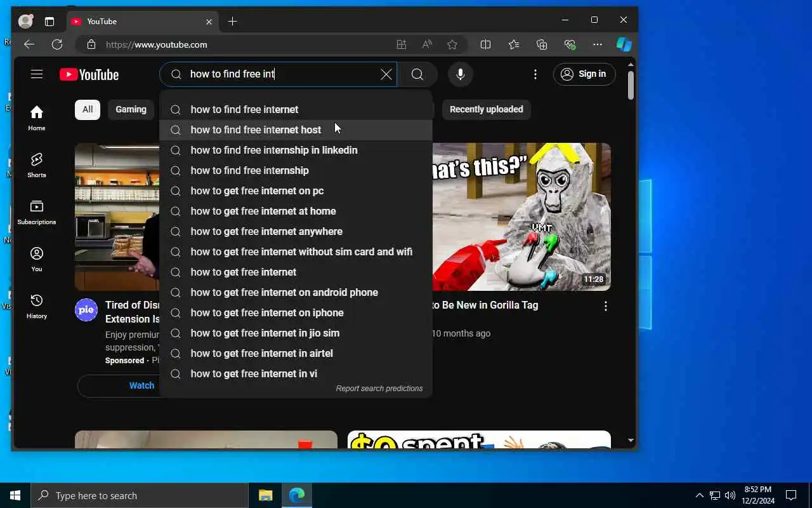Go back with the browser back arrow
812x508 pixels.
click(29, 44)
